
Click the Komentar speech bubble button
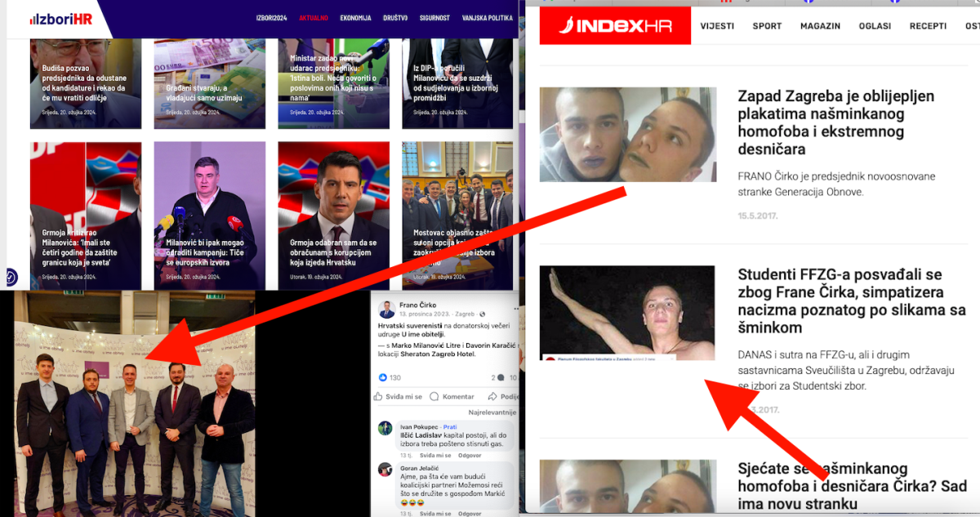click(x=452, y=397)
